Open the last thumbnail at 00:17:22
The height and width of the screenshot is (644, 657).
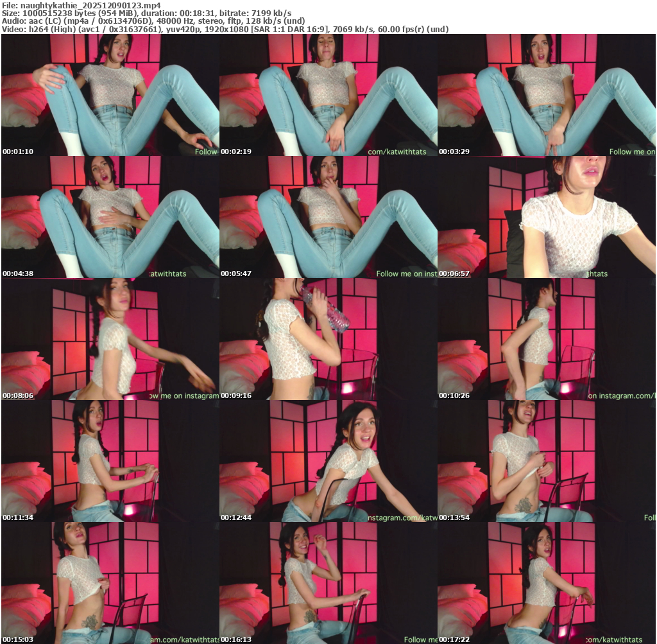click(x=546, y=583)
